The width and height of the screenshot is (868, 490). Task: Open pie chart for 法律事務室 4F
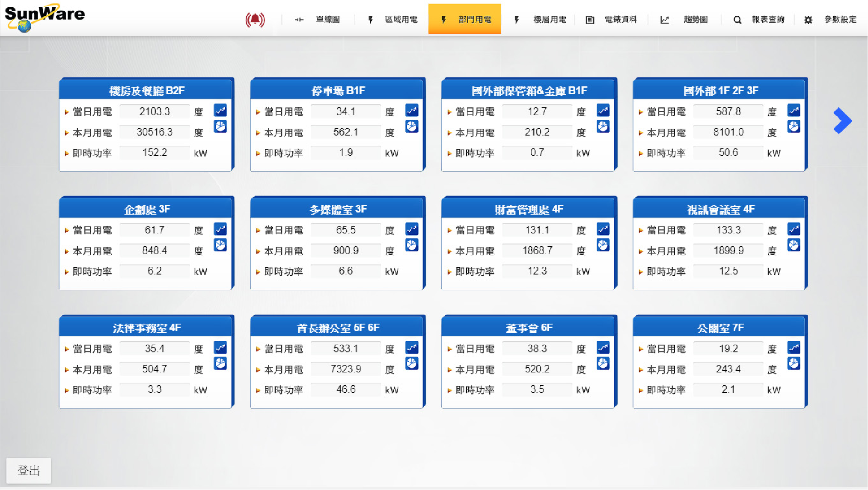220,363
